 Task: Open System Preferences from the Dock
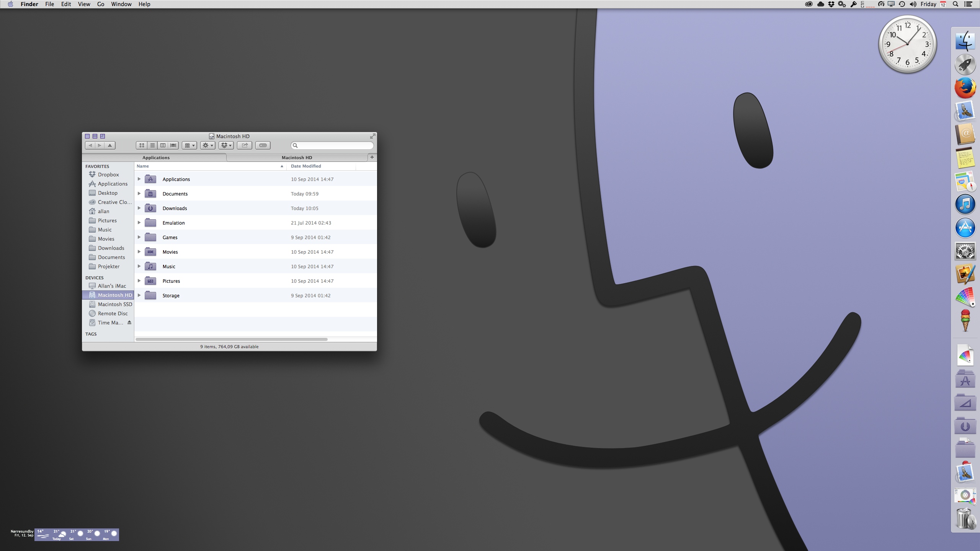tap(965, 251)
